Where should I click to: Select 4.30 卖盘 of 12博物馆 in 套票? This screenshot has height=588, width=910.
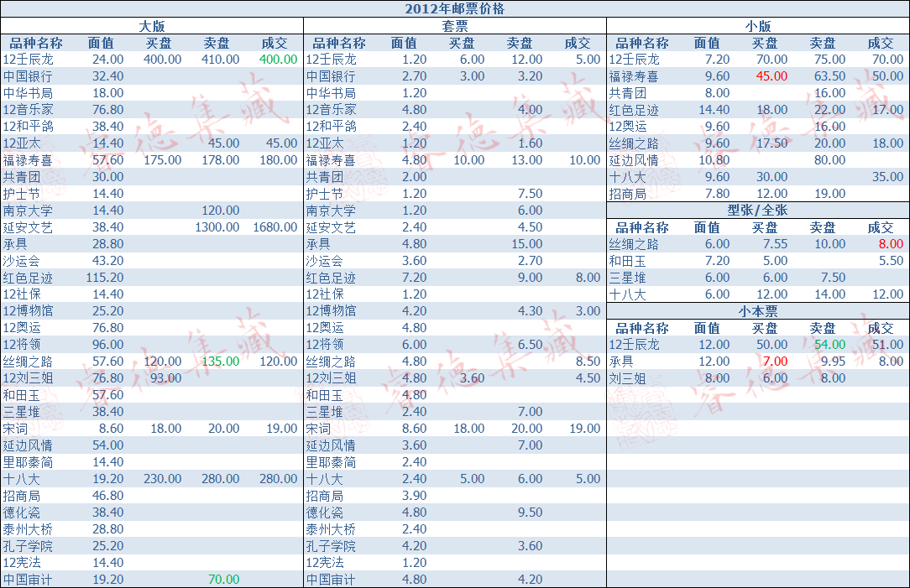(531, 311)
